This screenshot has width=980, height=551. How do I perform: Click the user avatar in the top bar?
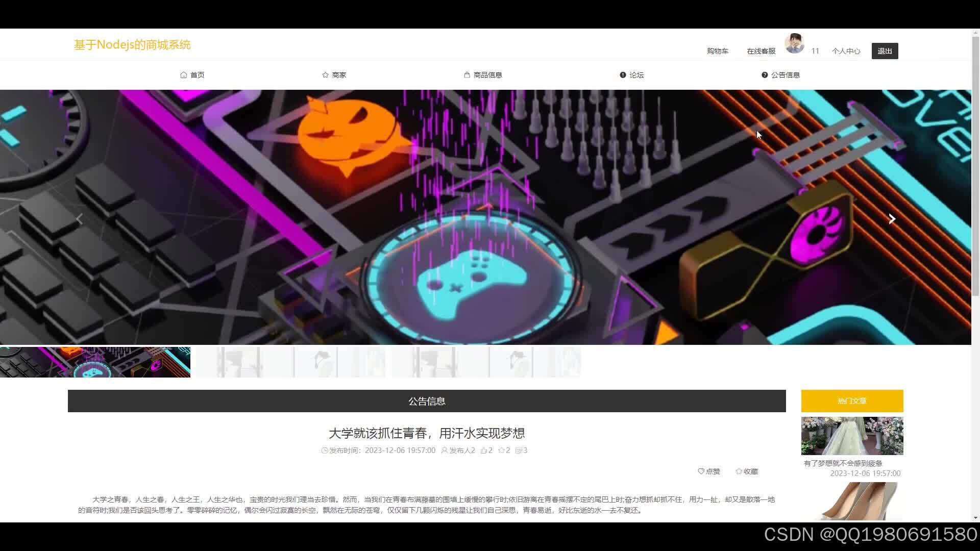pos(795,43)
